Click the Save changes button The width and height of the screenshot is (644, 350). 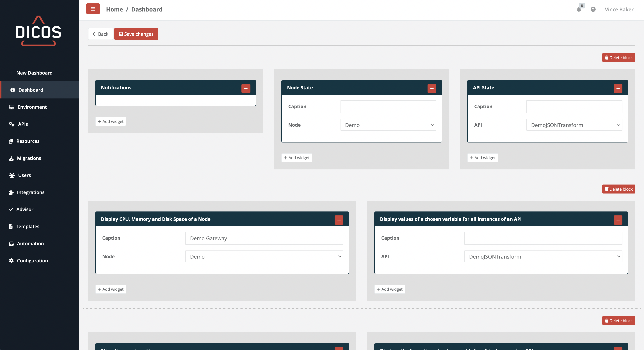[136, 34]
